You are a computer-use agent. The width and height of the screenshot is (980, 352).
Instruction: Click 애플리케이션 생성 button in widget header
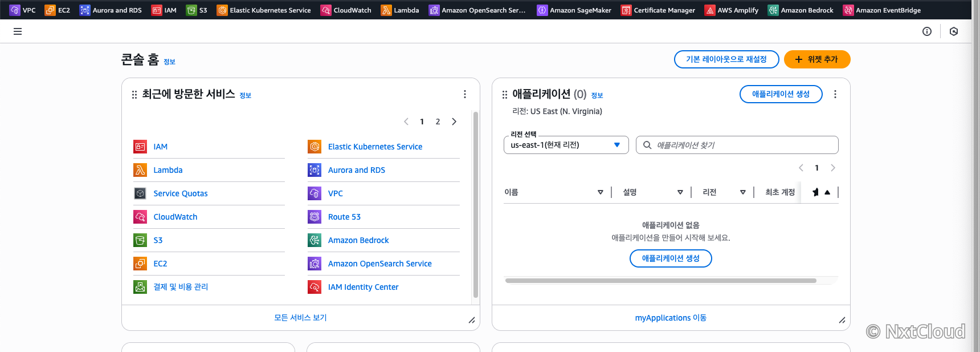[781, 94]
